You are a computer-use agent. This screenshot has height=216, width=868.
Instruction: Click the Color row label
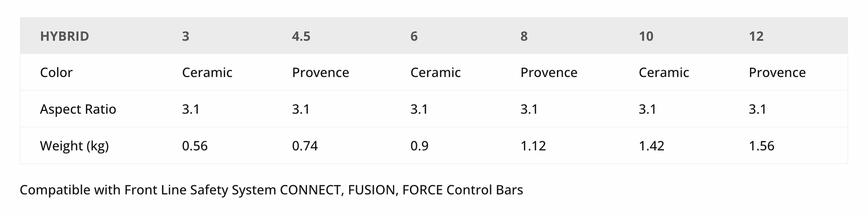[x=56, y=72]
